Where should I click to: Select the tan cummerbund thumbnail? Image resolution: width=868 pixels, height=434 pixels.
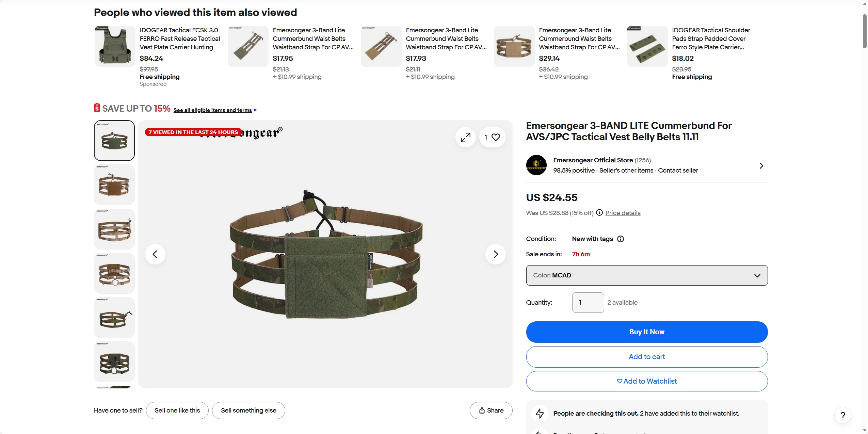pos(114,185)
